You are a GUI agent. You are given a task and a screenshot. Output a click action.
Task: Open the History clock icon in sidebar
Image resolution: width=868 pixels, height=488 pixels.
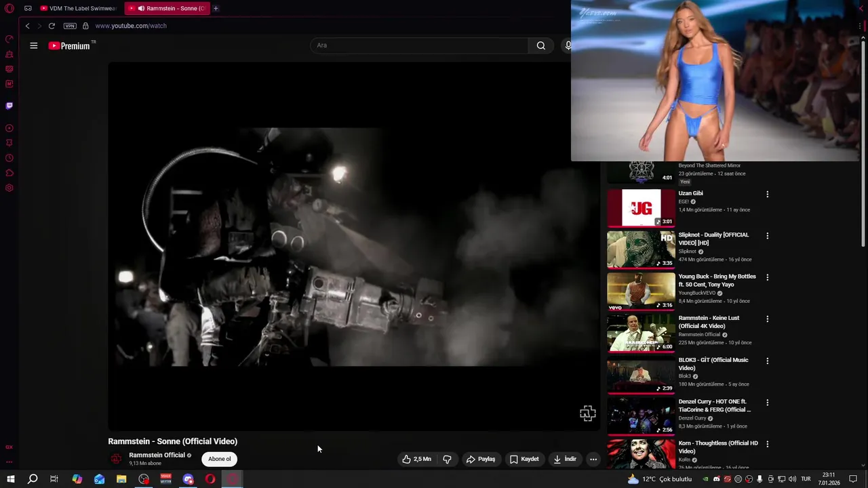click(x=9, y=158)
